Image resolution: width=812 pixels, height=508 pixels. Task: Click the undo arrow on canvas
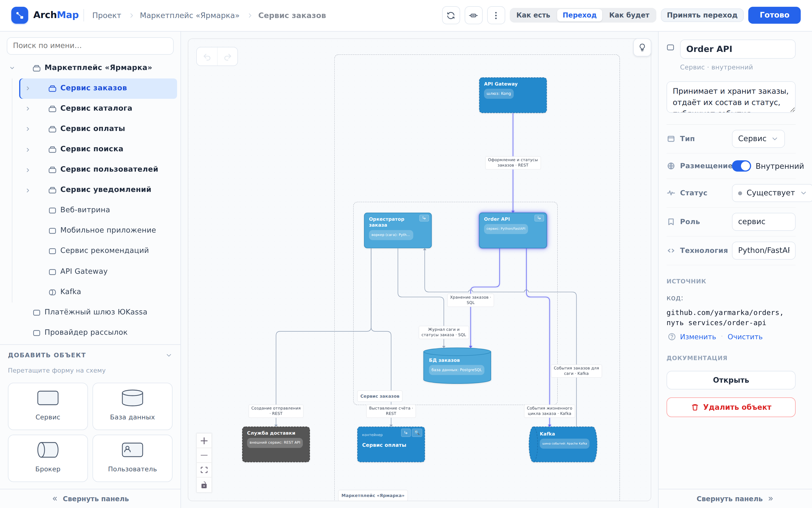pyautogui.click(x=207, y=56)
